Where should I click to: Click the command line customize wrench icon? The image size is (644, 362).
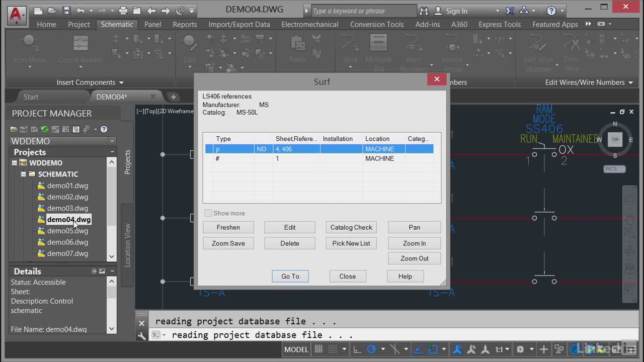[142, 335]
